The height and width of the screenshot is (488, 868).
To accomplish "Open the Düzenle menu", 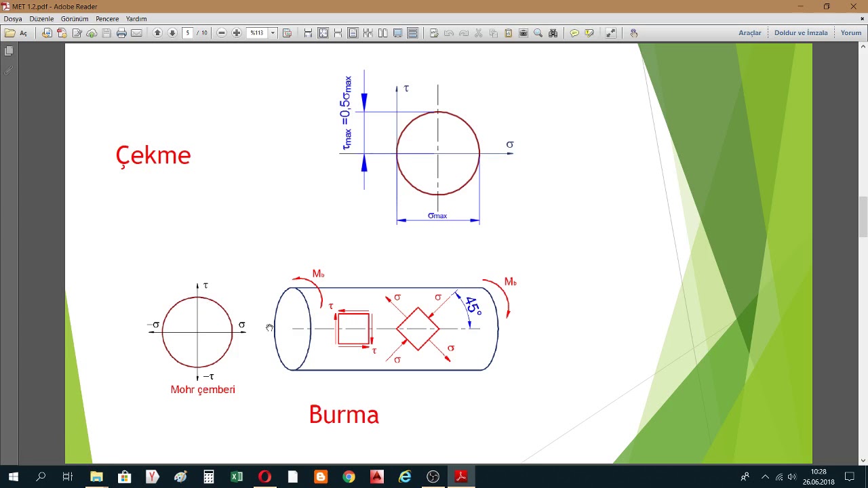I will pyautogui.click(x=41, y=19).
